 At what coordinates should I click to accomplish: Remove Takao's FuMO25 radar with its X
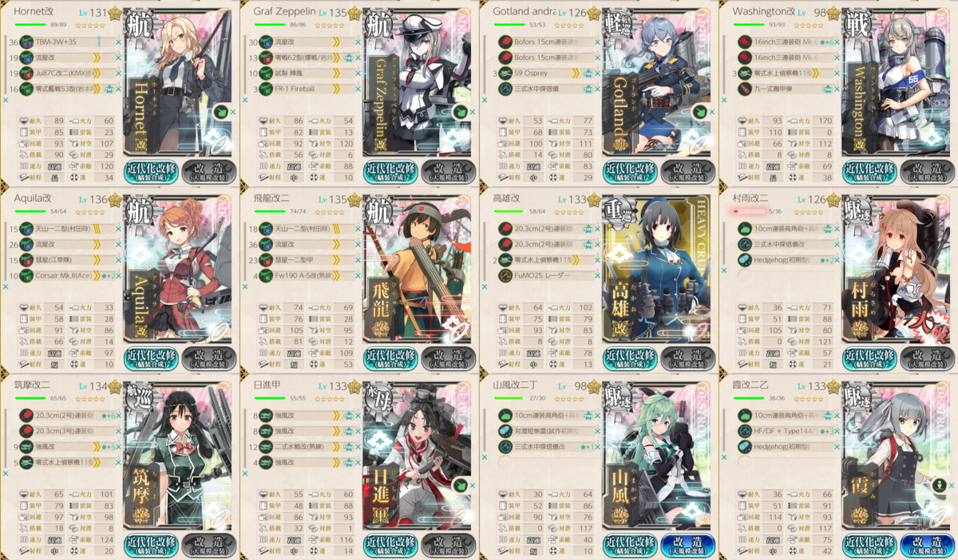click(x=597, y=275)
